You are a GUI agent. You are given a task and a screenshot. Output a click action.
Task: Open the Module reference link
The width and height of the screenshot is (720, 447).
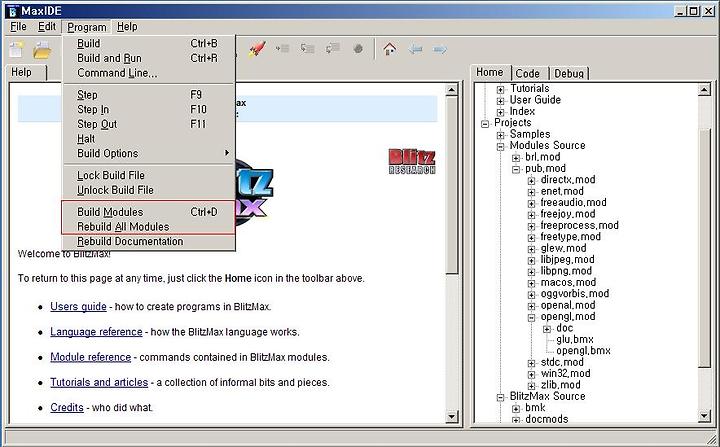(90, 357)
